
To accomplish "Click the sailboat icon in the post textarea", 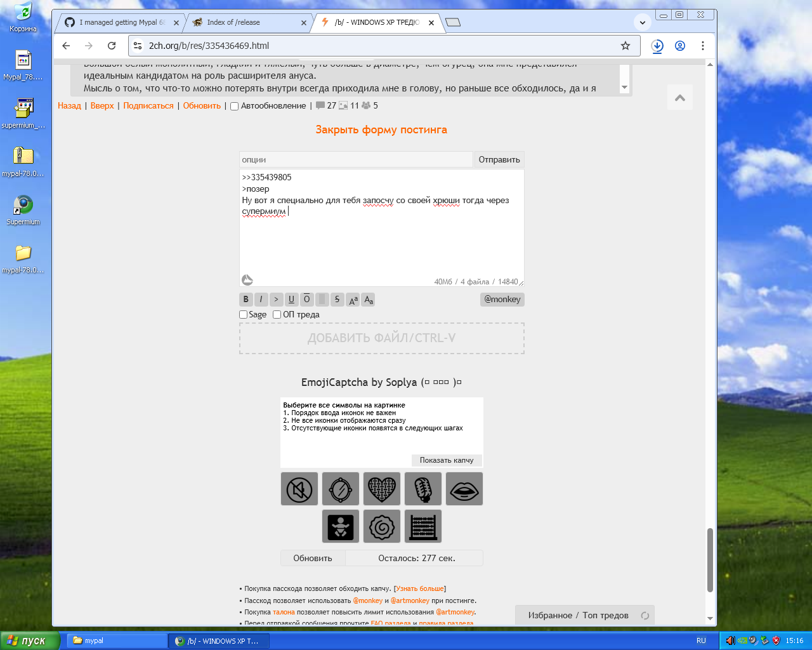I will coord(247,280).
